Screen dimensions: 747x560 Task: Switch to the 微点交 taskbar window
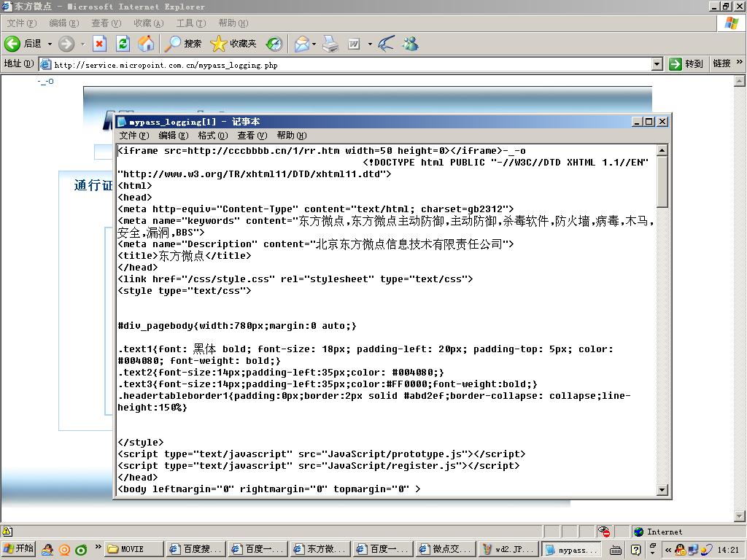(x=445, y=550)
